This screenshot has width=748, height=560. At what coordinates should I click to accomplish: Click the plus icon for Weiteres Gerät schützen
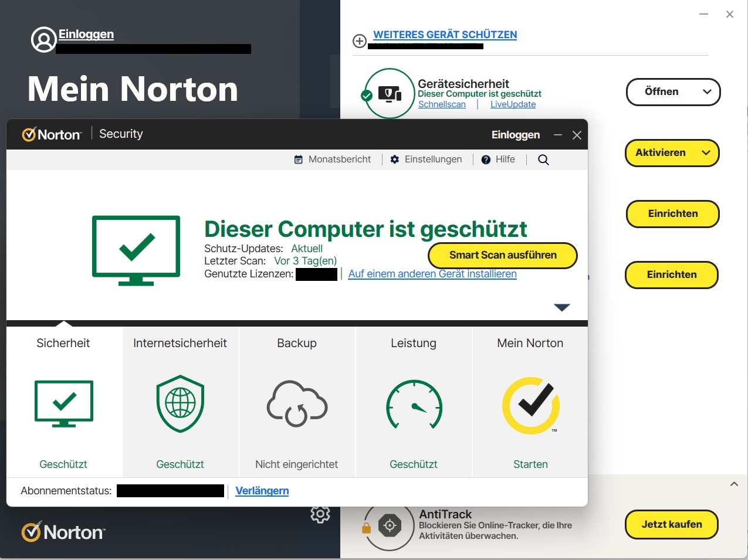(x=360, y=41)
